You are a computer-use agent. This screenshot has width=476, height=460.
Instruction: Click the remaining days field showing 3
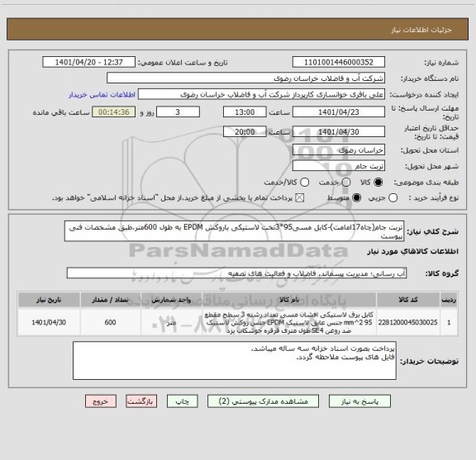click(178, 112)
